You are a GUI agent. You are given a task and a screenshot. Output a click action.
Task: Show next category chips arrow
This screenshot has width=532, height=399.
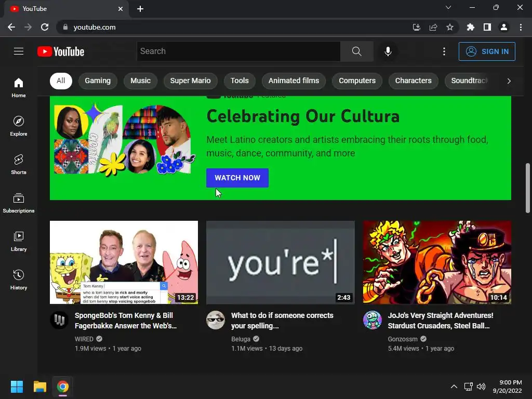509,81
